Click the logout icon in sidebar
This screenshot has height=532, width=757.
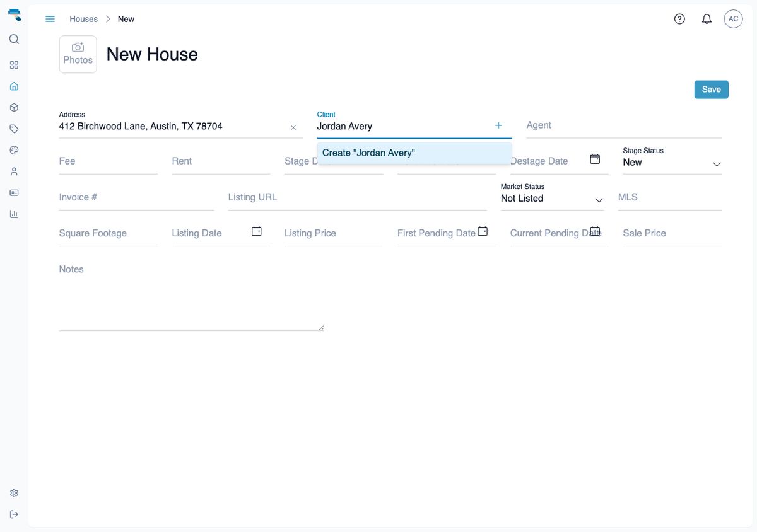pos(14,514)
